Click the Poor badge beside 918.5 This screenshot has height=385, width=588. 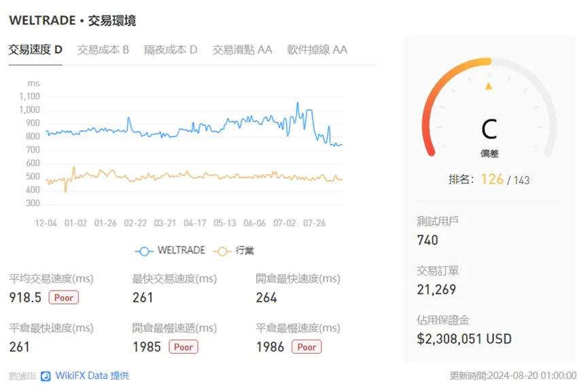tap(64, 297)
